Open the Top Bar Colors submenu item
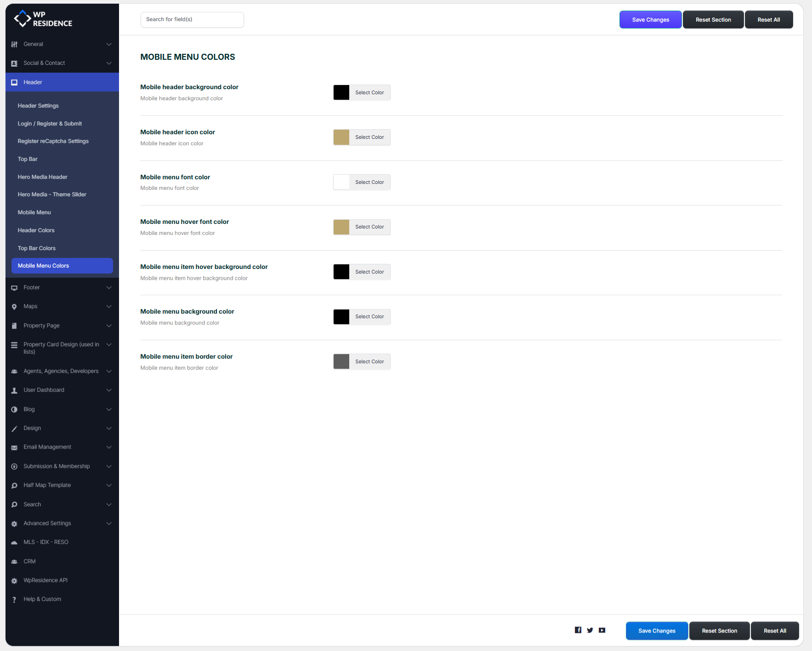The image size is (812, 651). point(36,248)
